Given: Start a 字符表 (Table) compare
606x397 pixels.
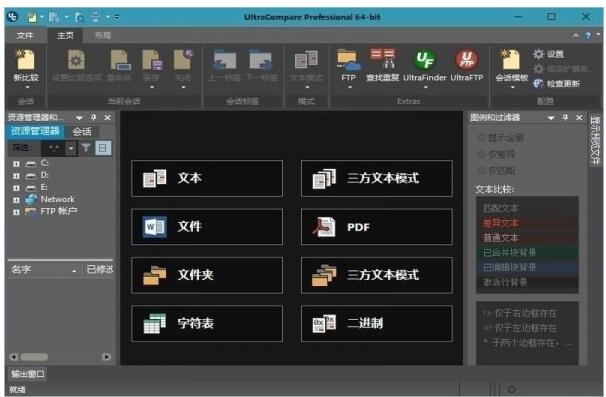Looking at the screenshot, I should (207, 323).
